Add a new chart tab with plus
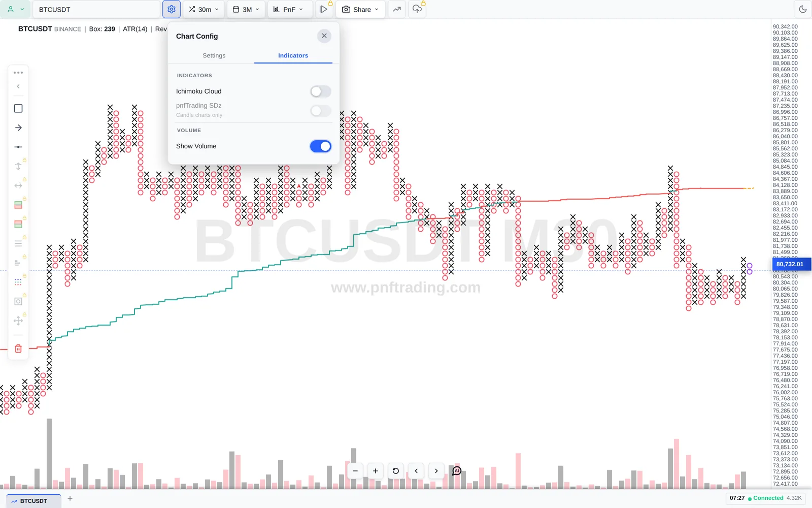The height and width of the screenshot is (508, 812). [70, 498]
